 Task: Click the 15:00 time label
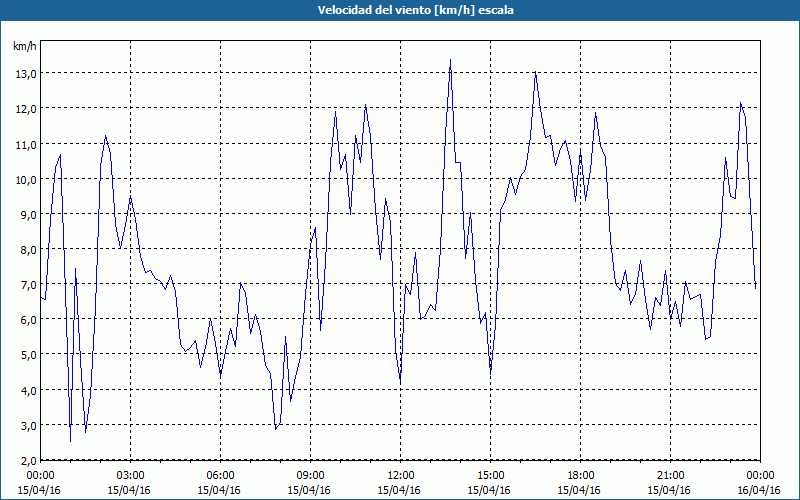coord(490,476)
